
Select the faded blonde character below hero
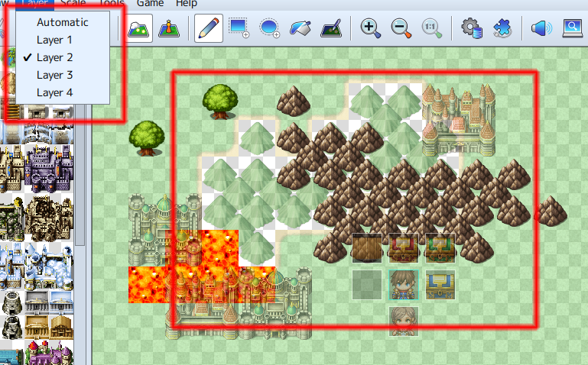[x=404, y=321]
